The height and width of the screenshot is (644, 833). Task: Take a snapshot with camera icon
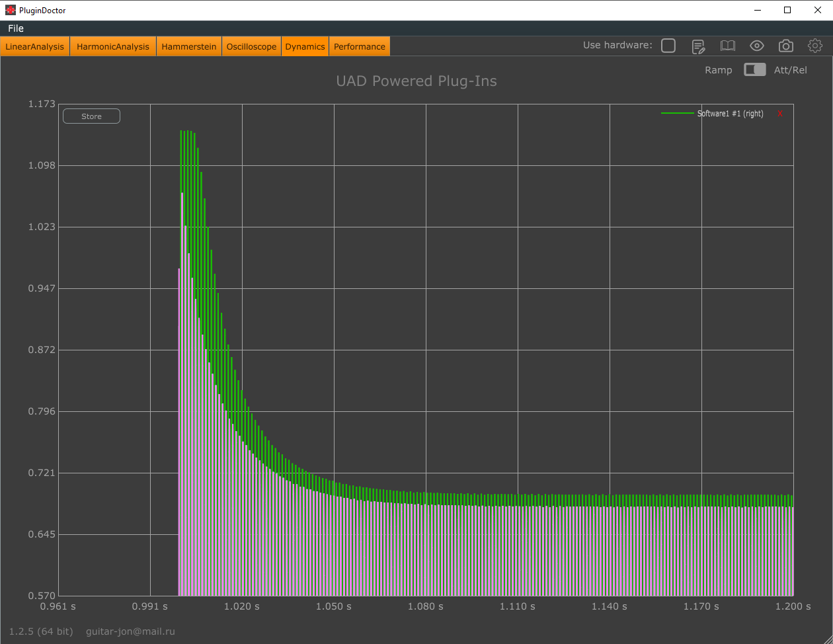pos(786,46)
